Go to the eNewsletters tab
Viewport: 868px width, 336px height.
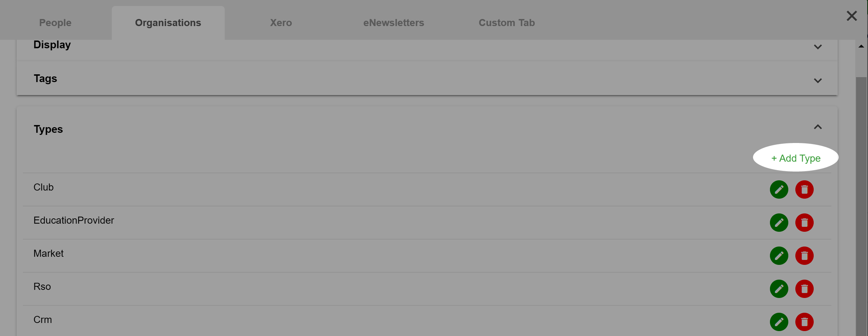pyautogui.click(x=394, y=23)
